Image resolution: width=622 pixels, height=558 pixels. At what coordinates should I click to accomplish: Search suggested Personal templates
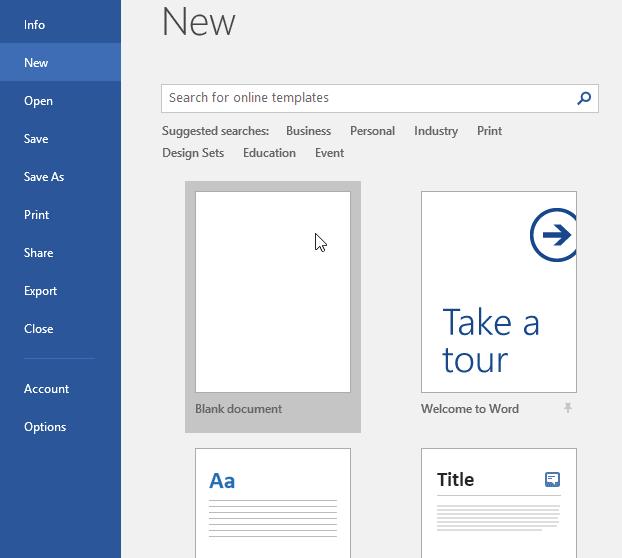point(372,131)
